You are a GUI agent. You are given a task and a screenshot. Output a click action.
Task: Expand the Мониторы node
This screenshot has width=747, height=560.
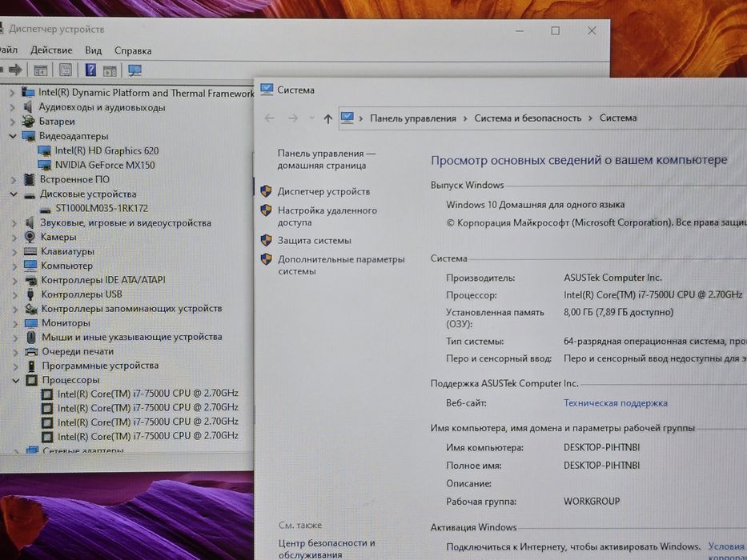tap(15, 323)
